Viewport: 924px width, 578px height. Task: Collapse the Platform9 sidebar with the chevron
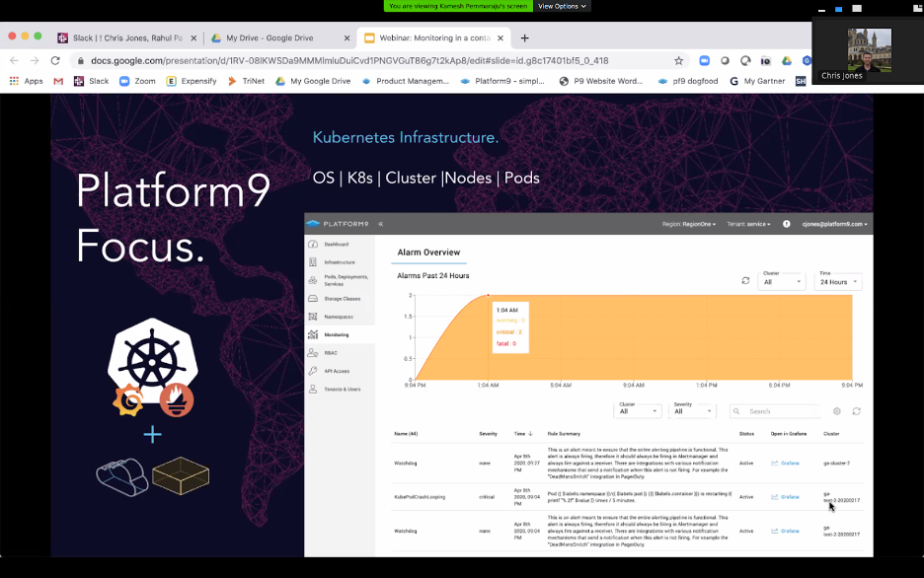pyautogui.click(x=381, y=224)
